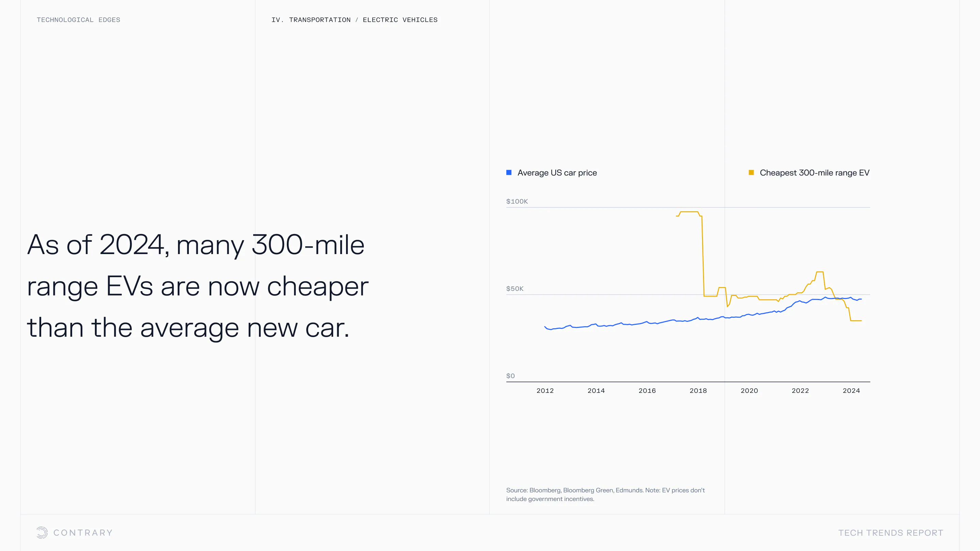
Task: Select the 2016 x-axis year label
Action: pyautogui.click(x=647, y=390)
